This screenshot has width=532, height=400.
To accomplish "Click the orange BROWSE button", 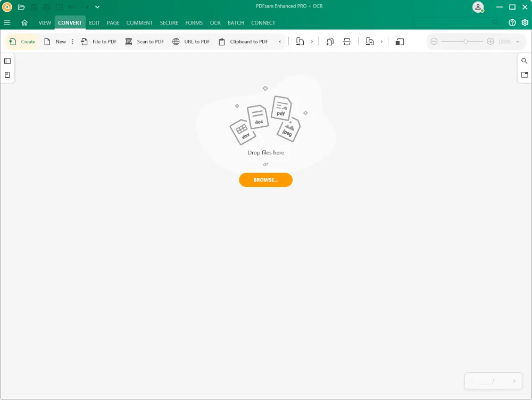I will coord(265,180).
